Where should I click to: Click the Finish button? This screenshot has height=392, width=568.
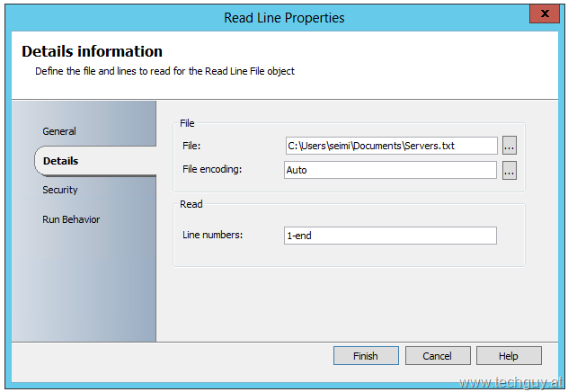pos(366,356)
